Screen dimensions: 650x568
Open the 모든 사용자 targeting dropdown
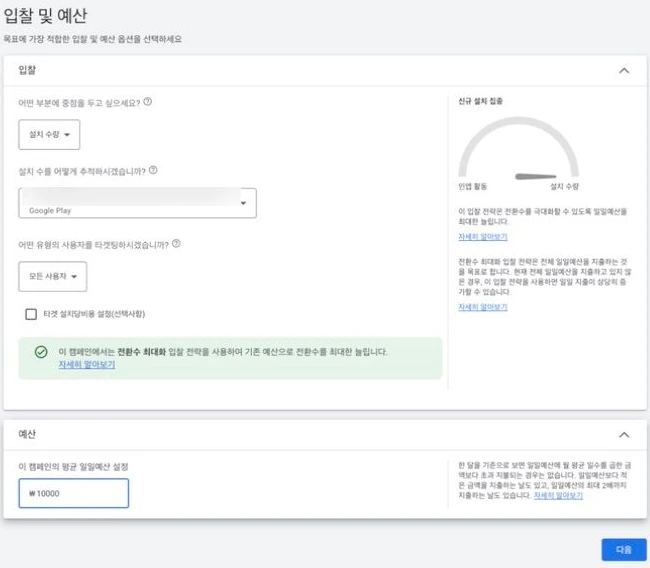tap(53, 277)
